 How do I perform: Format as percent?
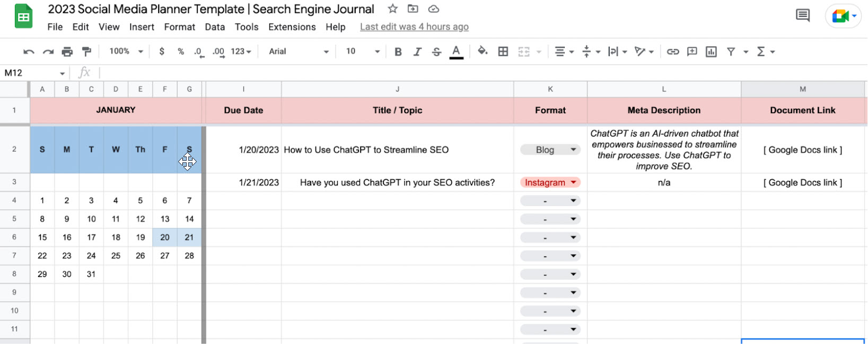pyautogui.click(x=181, y=51)
